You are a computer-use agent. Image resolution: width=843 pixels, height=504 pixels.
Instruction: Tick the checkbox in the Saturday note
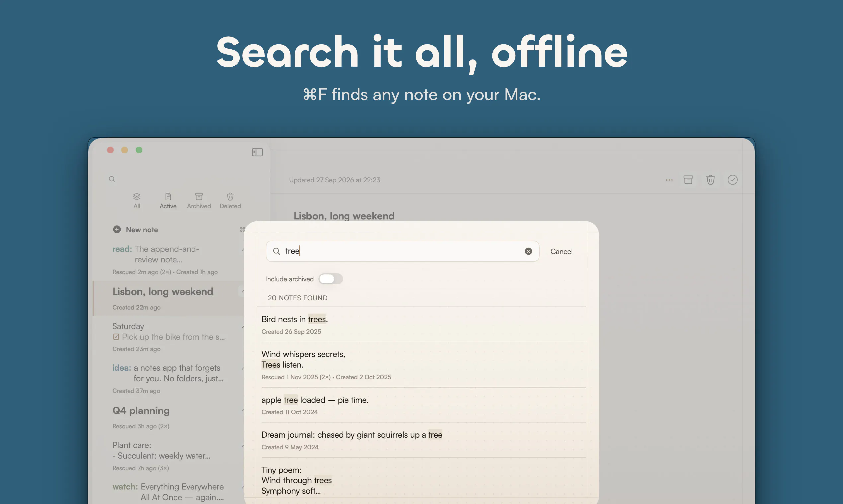116,337
